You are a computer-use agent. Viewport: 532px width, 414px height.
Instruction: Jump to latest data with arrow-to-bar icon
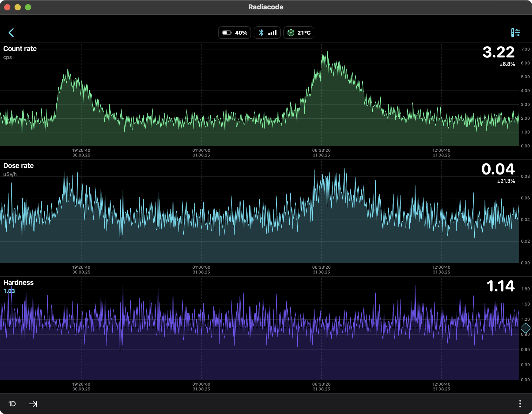tap(33, 404)
